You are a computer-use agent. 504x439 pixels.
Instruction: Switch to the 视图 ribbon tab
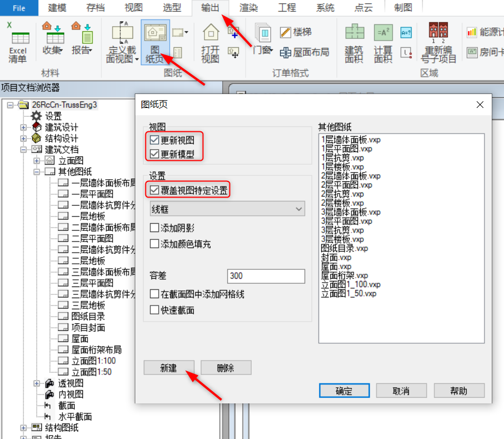click(134, 8)
